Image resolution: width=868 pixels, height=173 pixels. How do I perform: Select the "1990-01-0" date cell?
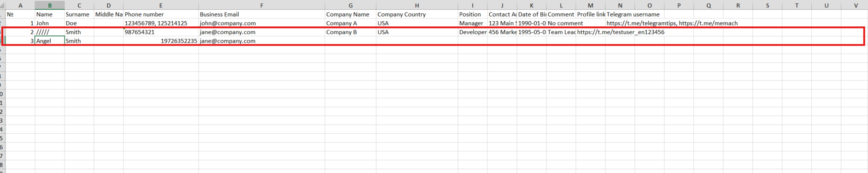(532, 23)
